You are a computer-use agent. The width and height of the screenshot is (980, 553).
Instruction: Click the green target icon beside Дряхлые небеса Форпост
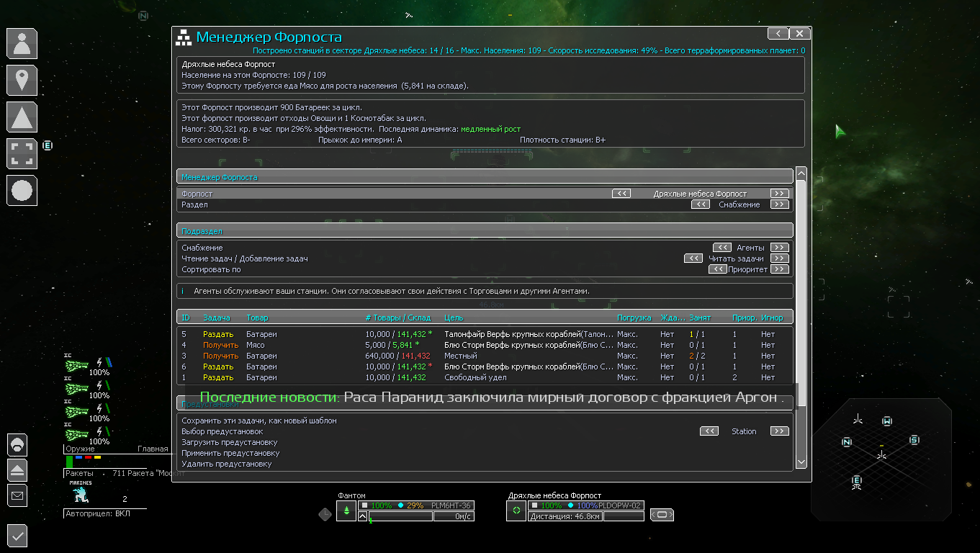[516, 512]
